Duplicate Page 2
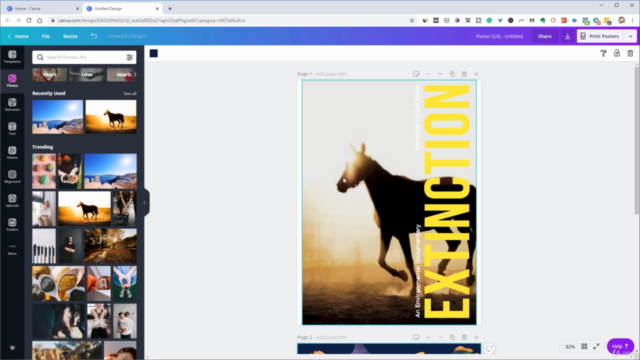Viewport: 640px width, 360px height. tap(452, 337)
